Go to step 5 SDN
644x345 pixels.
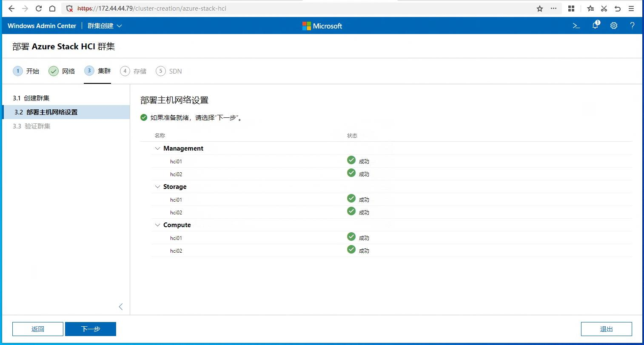coord(169,71)
